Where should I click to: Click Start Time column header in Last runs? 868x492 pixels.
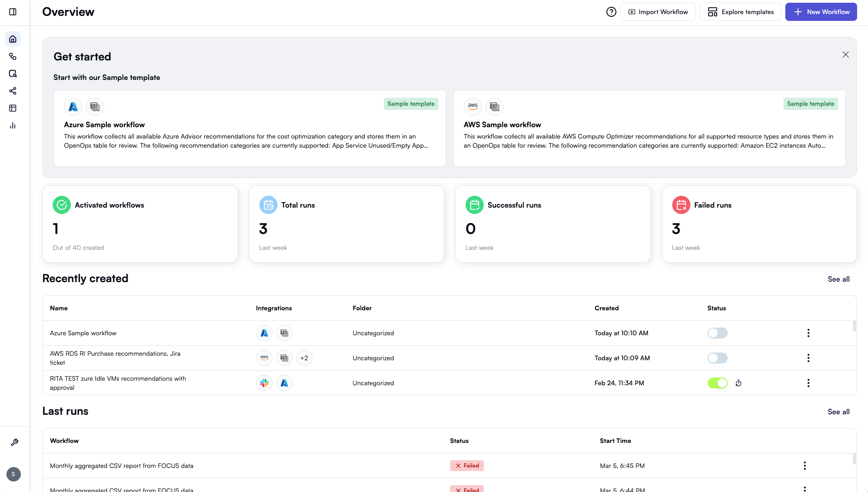[x=615, y=441]
